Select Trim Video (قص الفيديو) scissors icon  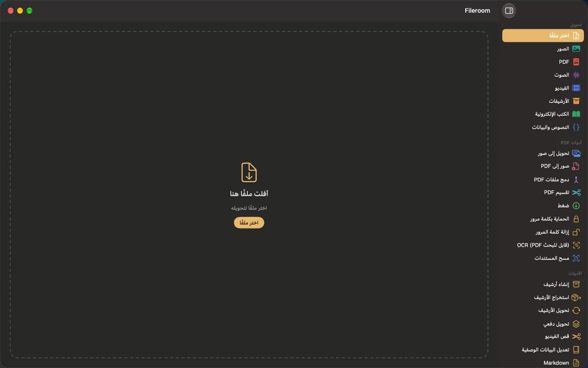tap(576, 336)
